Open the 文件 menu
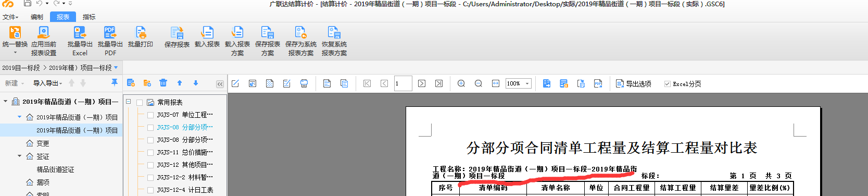This screenshot has height=196, width=868. [x=10, y=17]
